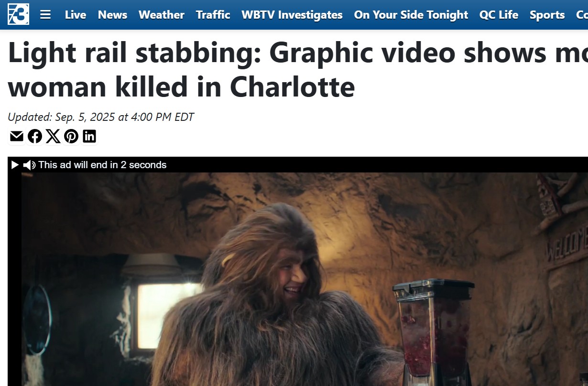
Task: Open the hamburger navigation menu
Action: click(45, 15)
